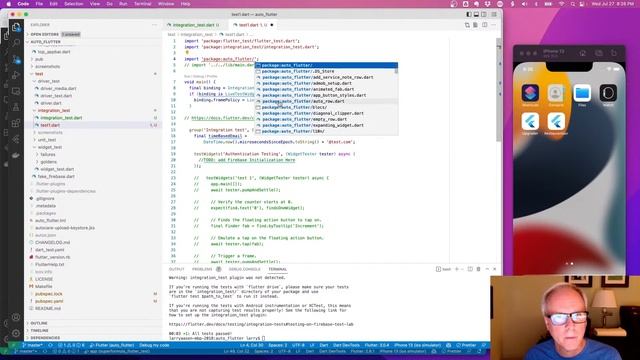Open the Contacts app on iPhone simulator
This screenshot has width=640, height=360.
556,93
